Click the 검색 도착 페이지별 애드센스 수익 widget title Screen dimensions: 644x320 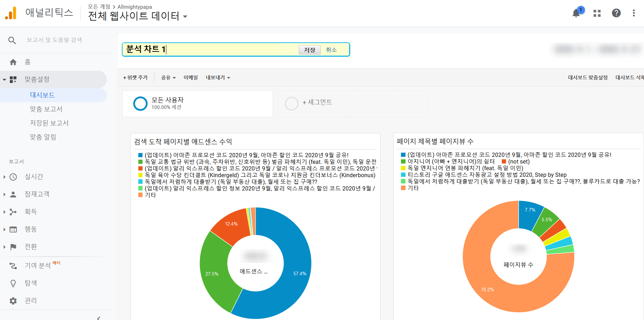[x=183, y=142]
